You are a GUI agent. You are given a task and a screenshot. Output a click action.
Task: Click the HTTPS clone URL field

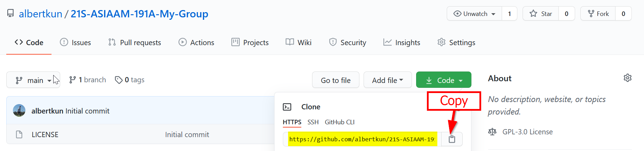(362, 139)
